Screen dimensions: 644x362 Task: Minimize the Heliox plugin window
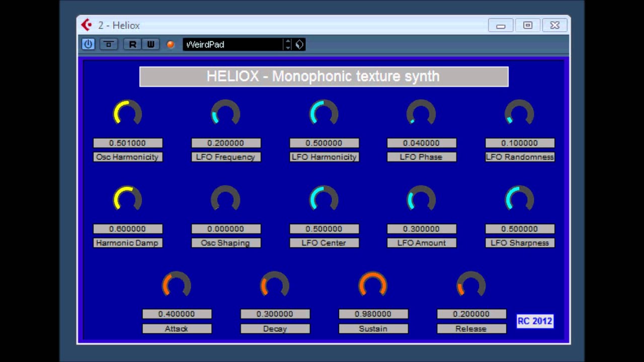[501, 25]
